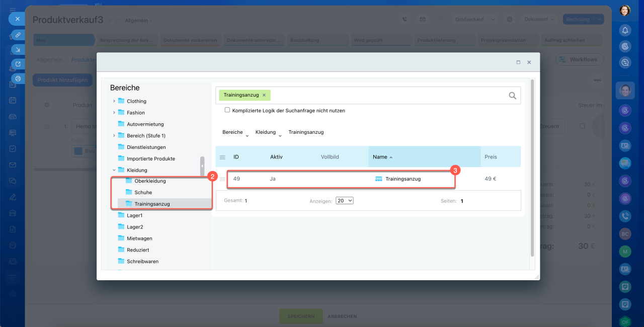
Task: Click inside the product search input field
Action: tap(387, 96)
